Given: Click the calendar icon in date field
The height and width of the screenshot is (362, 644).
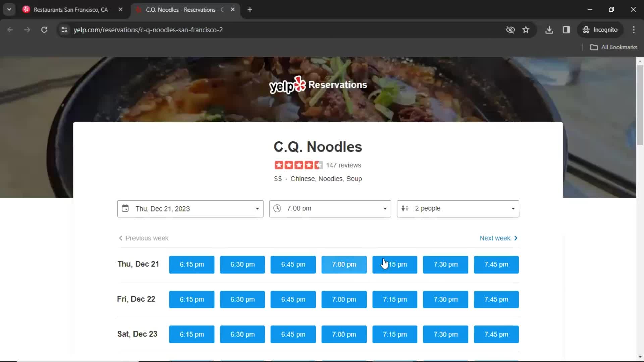Looking at the screenshot, I should 125,208.
